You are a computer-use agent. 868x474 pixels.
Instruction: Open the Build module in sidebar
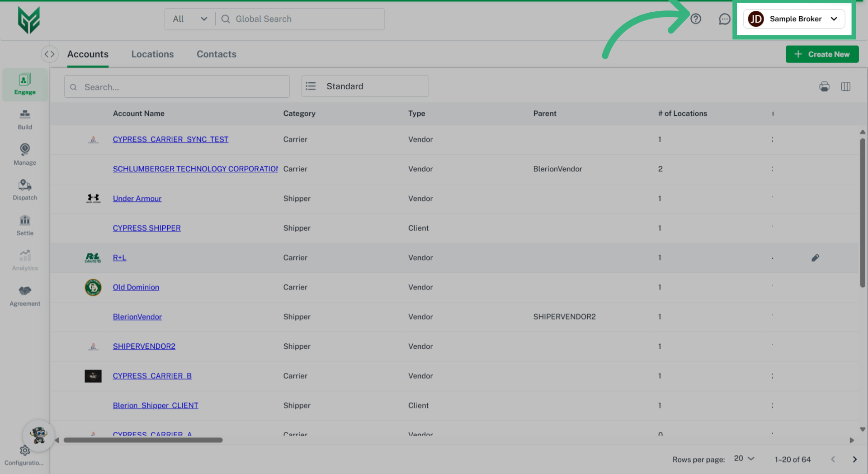click(x=25, y=119)
